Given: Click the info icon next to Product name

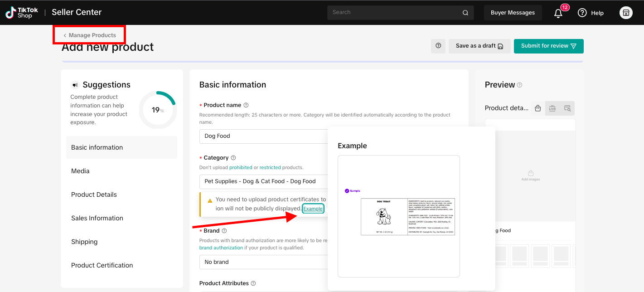Looking at the screenshot, I should coord(246,105).
